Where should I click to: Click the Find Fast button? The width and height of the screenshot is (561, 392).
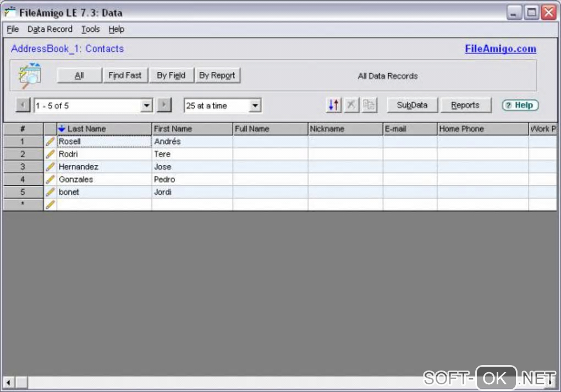click(125, 75)
